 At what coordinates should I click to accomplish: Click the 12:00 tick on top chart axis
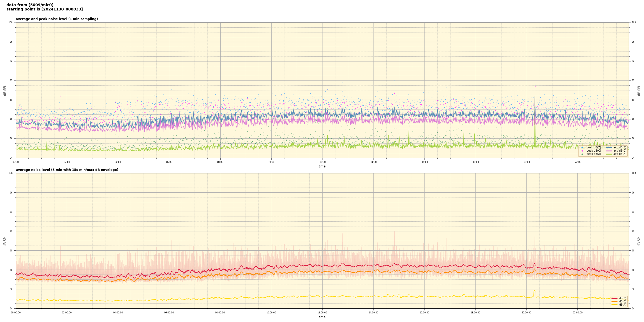[x=322, y=162]
